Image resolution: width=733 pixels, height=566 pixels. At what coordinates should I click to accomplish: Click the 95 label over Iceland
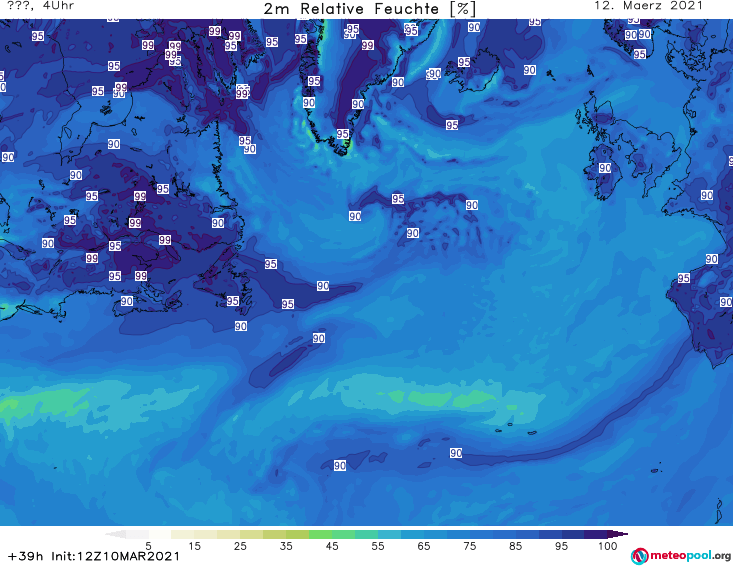coord(464,62)
